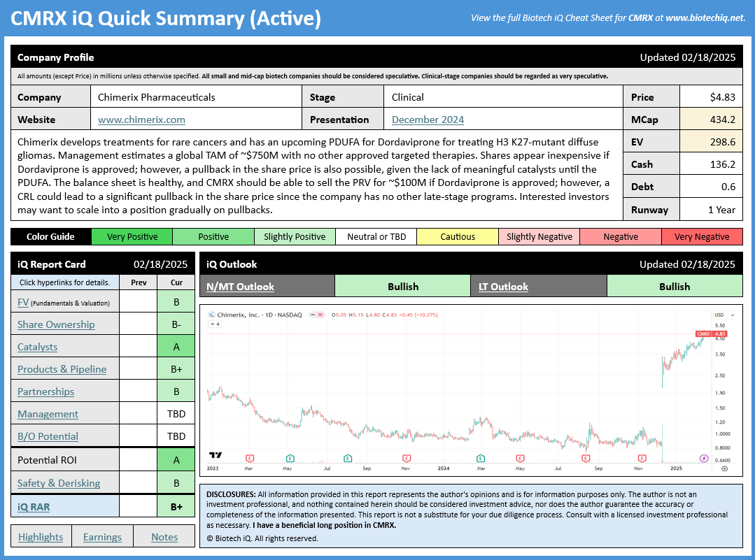The height and width of the screenshot is (560, 755).
Task: Click the red CMRX price label on the chart
Action: point(711,333)
